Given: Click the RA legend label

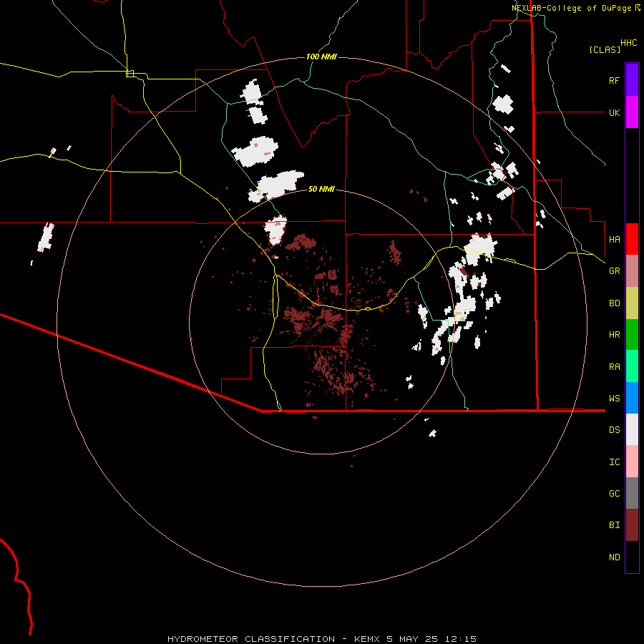Looking at the screenshot, I should (x=614, y=367).
